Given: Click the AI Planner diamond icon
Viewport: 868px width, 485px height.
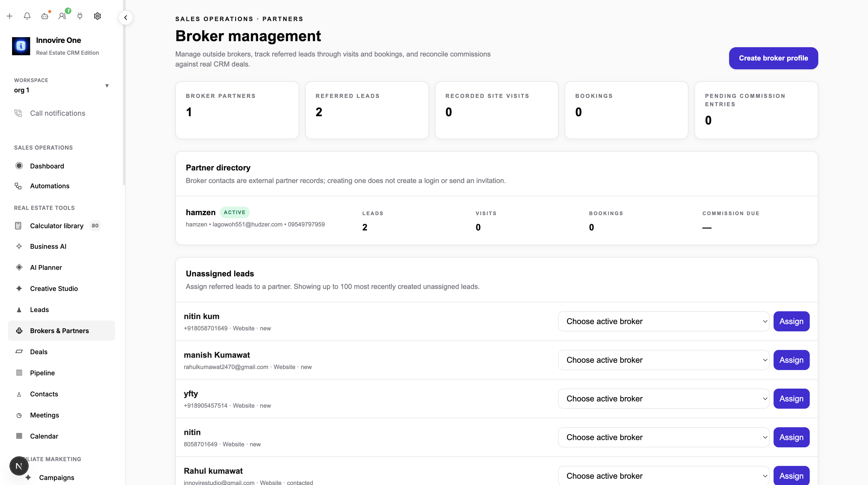Looking at the screenshot, I should pyautogui.click(x=19, y=267).
